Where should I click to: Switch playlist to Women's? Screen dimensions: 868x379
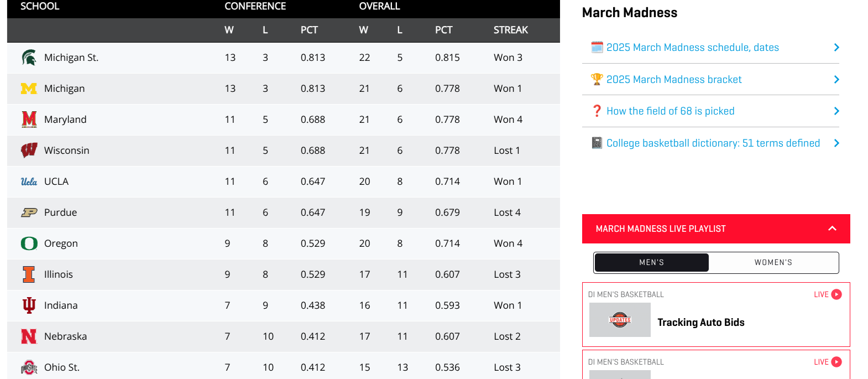pyautogui.click(x=773, y=263)
